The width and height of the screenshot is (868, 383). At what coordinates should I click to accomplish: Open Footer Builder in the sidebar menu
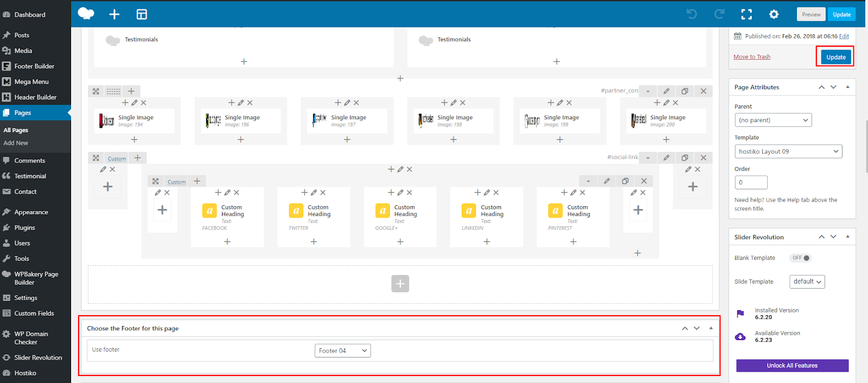(x=34, y=66)
